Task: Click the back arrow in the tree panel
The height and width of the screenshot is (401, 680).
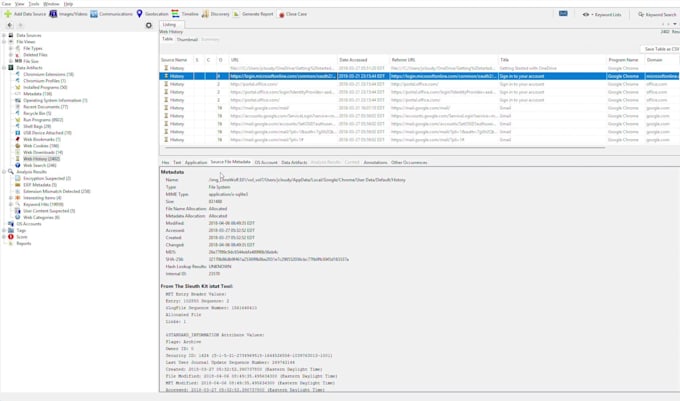Action: point(10,25)
